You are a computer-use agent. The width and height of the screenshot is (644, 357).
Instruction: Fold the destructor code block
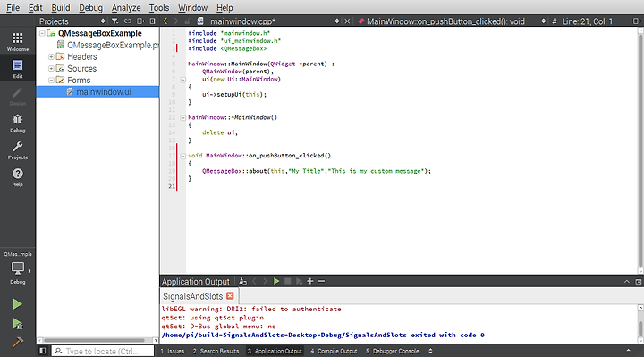pos(183,118)
